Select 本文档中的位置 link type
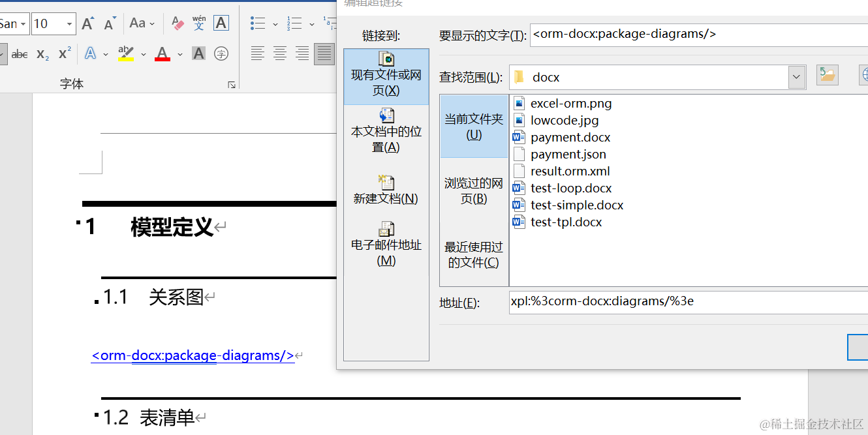This screenshot has height=435, width=868. pyautogui.click(x=386, y=132)
